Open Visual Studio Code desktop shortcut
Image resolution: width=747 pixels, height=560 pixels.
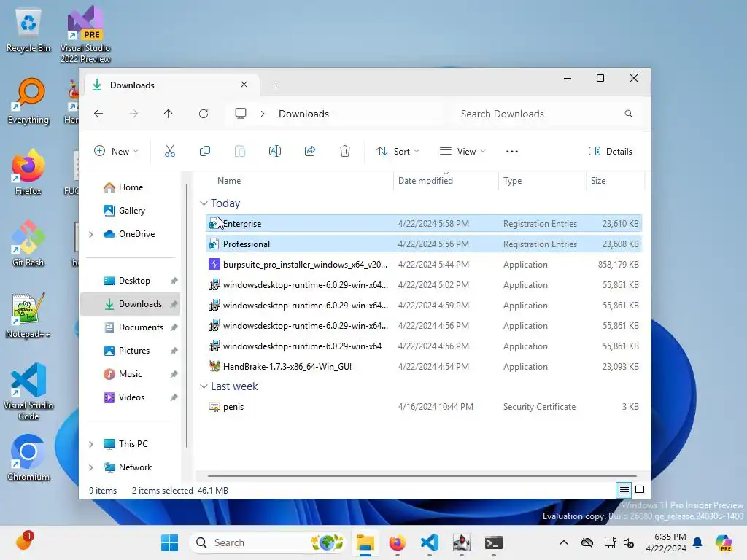click(28, 392)
